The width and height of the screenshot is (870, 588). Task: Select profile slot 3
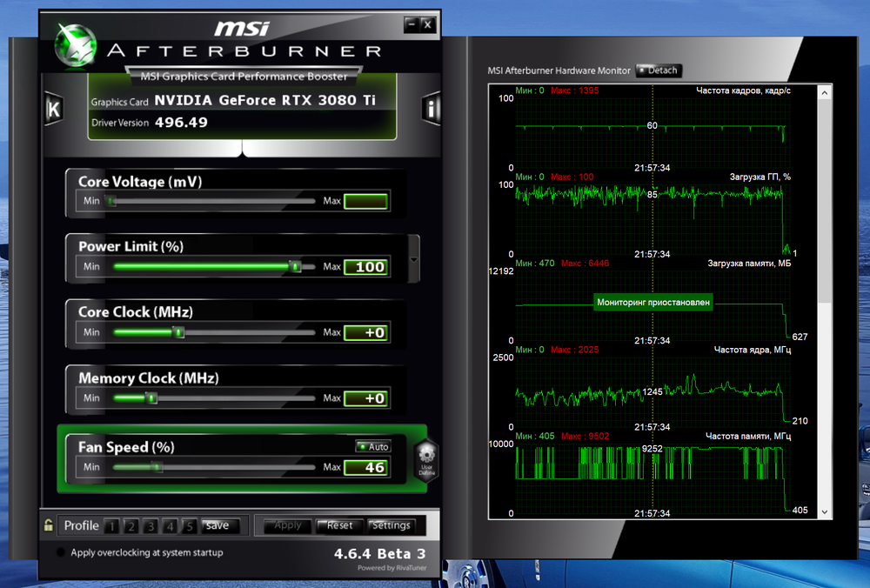(150, 526)
